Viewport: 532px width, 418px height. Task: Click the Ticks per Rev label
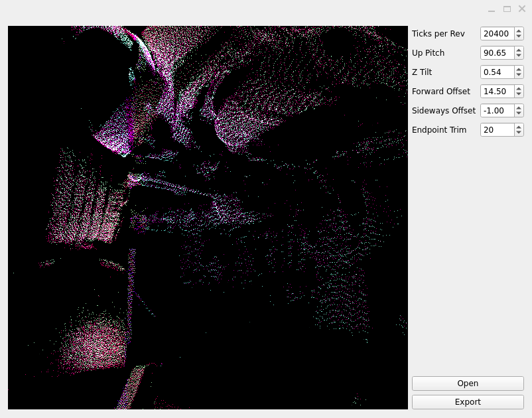click(438, 34)
